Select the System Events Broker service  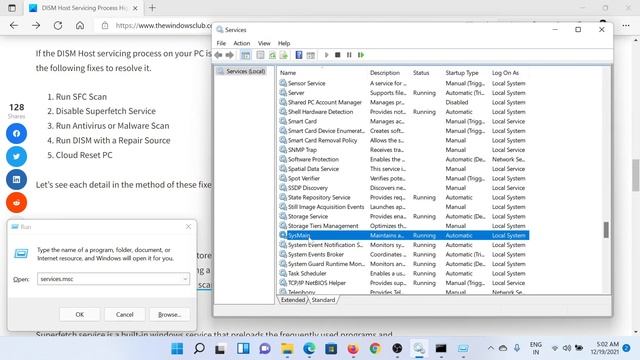tap(404, 254)
